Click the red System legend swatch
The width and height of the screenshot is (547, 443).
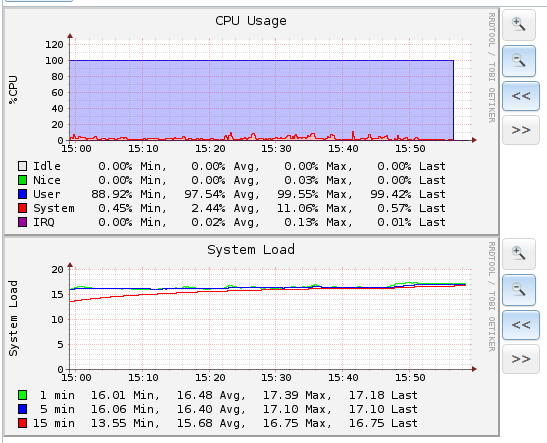(22, 208)
